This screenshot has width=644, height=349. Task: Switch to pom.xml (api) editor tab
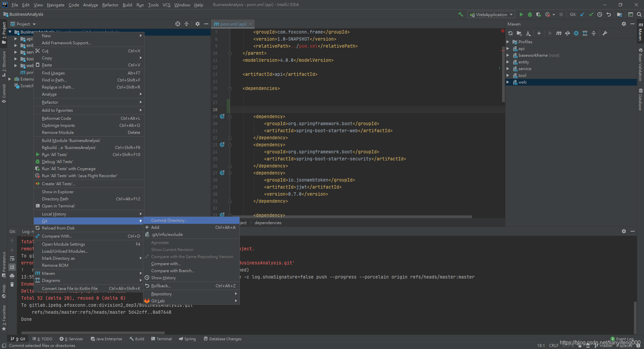(233, 24)
